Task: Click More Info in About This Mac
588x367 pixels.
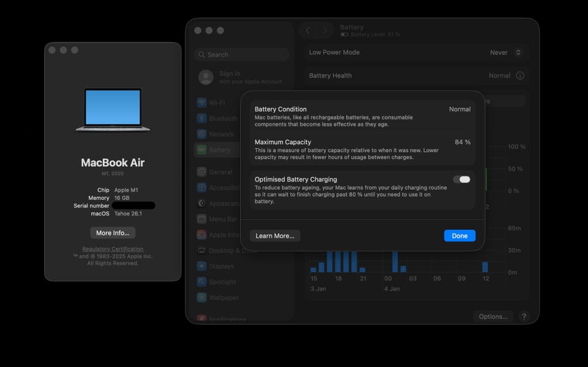Action: point(113,233)
